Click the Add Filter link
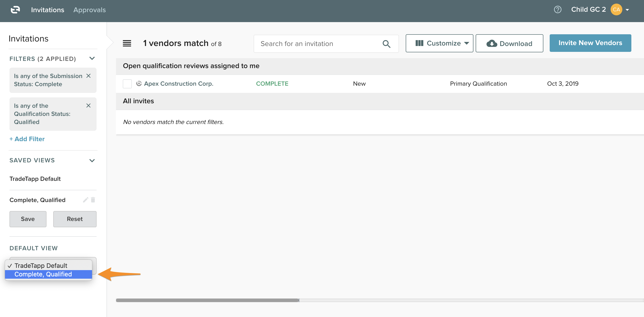This screenshot has width=644, height=317. pos(27,139)
